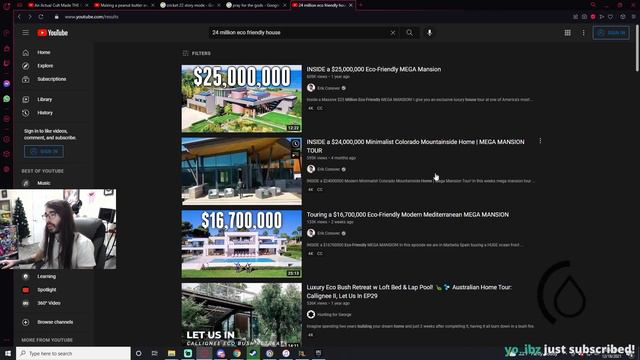Click the sidebar Sign In button

point(44,151)
